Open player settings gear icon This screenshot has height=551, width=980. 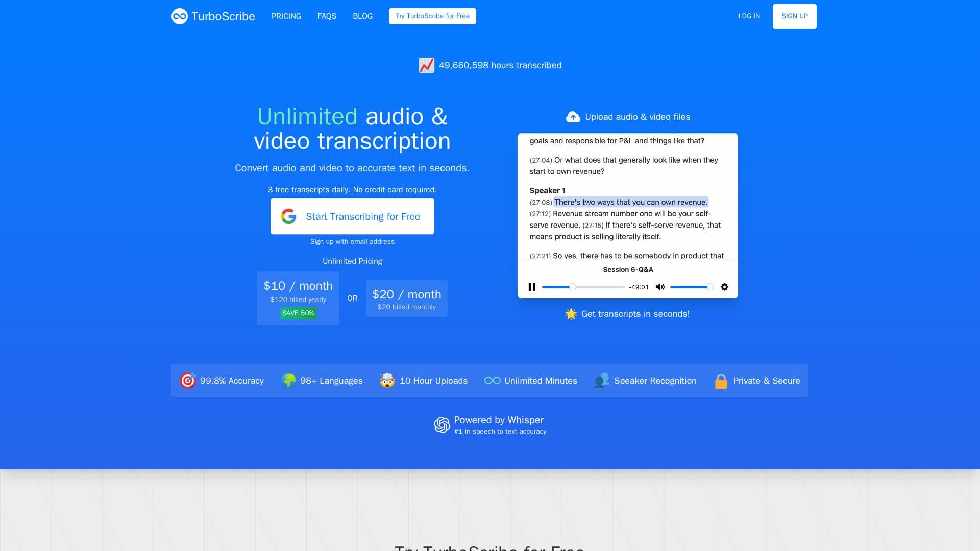point(724,287)
